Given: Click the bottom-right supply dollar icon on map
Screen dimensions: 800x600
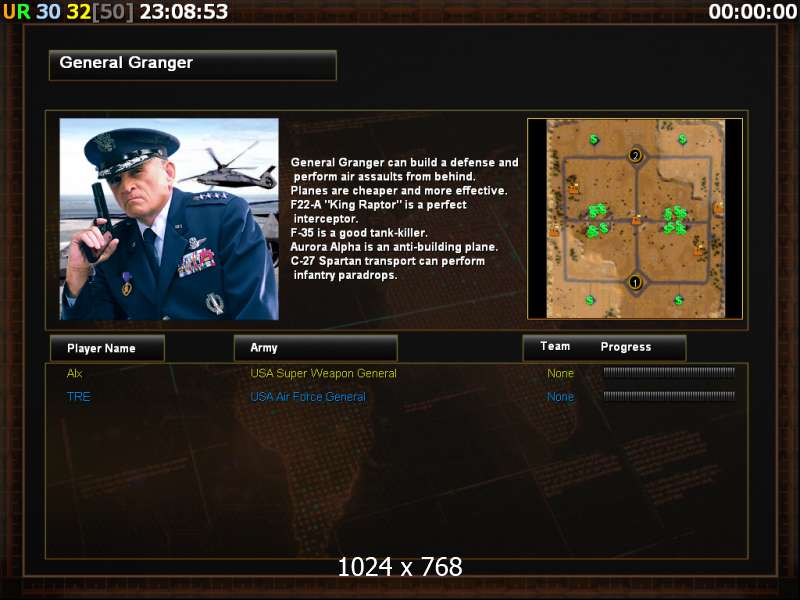Looking at the screenshot, I should [679, 300].
